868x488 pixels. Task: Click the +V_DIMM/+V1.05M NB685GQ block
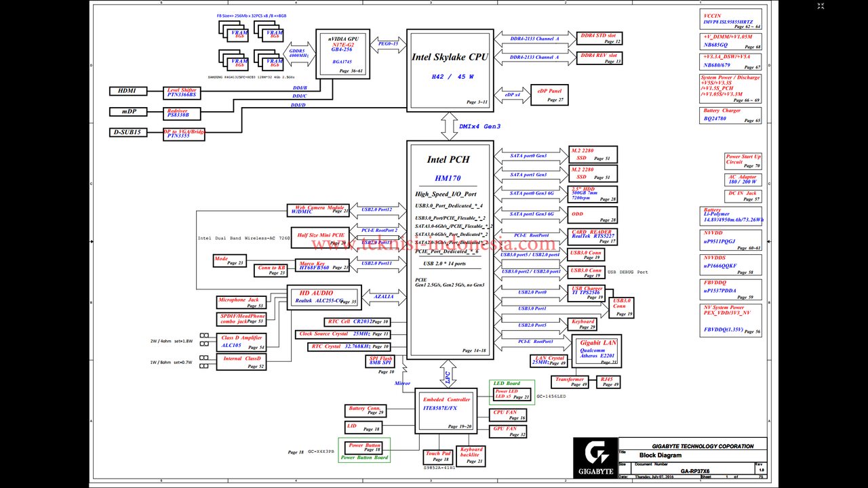(731, 41)
